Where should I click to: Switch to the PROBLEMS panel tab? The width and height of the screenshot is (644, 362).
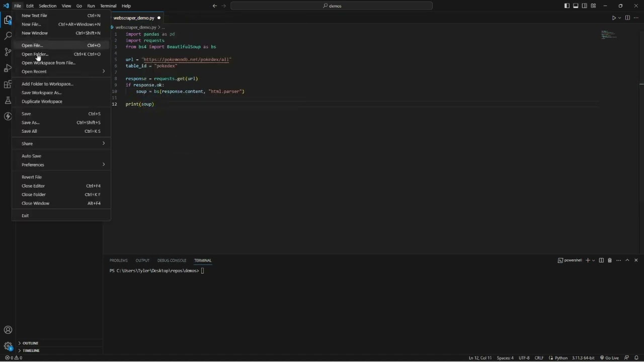click(118, 260)
